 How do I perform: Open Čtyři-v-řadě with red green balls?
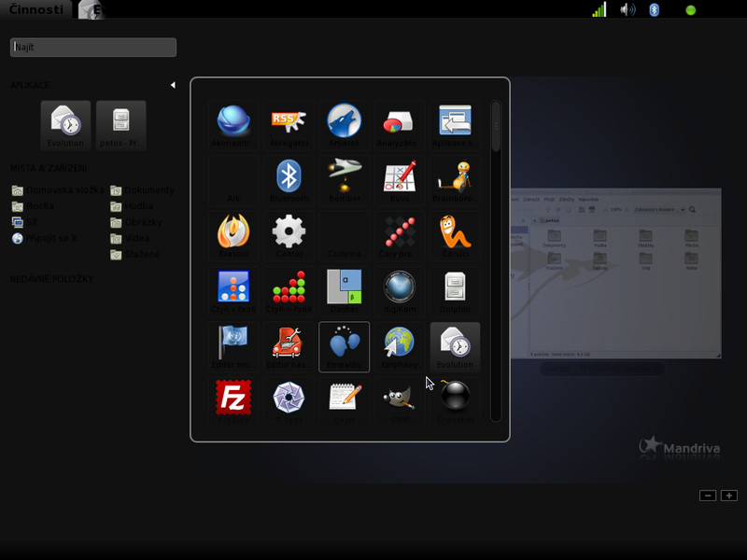click(289, 291)
